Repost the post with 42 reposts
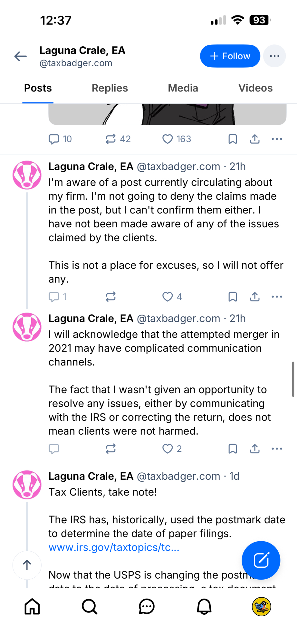The height and width of the screenshot is (644, 297). click(x=111, y=139)
